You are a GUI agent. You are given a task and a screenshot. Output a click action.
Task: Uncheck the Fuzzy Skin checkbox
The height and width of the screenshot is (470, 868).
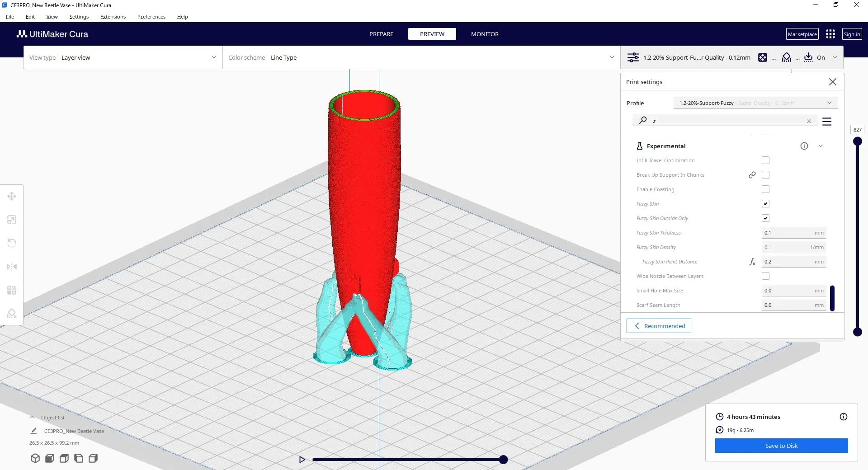(765, 204)
